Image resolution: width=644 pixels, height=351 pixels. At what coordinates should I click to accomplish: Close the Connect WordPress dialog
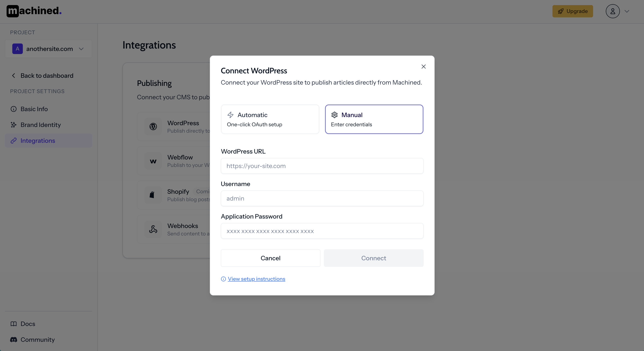point(423,67)
